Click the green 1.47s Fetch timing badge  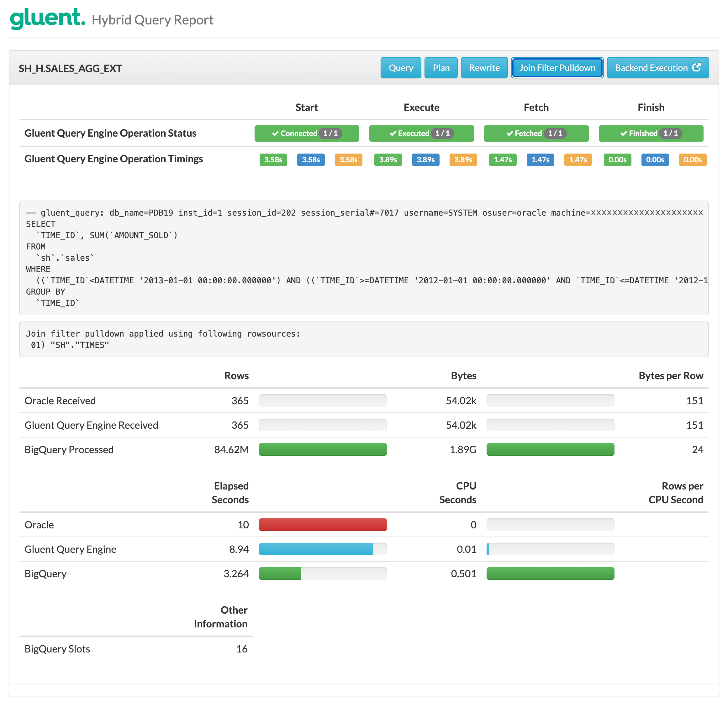coord(503,160)
